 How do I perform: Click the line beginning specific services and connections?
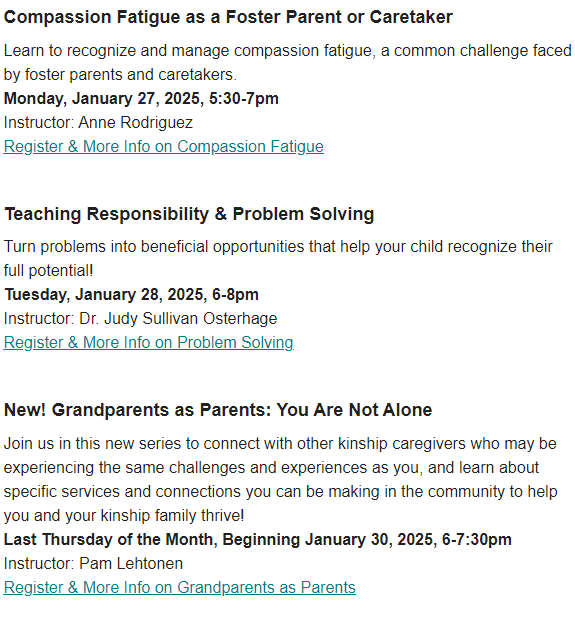[280, 492]
